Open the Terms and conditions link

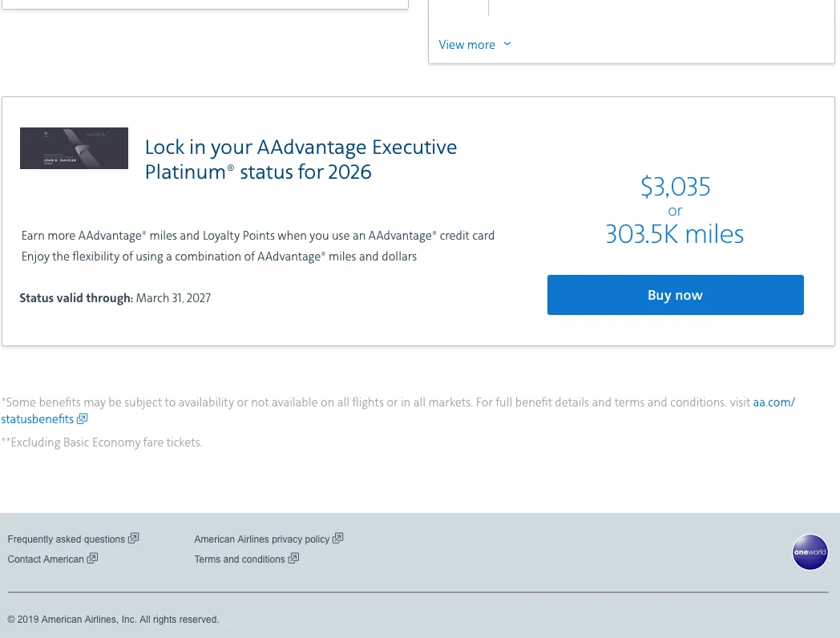(239, 559)
